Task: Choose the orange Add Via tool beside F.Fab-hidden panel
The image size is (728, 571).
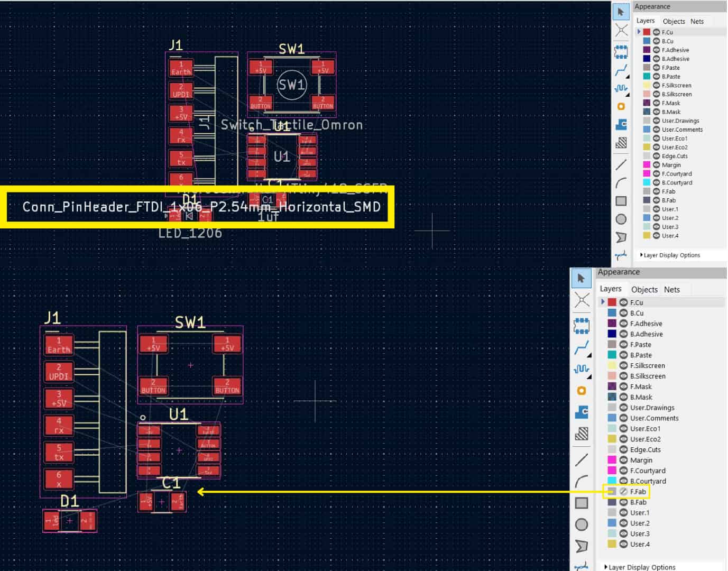Action: (x=581, y=390)
